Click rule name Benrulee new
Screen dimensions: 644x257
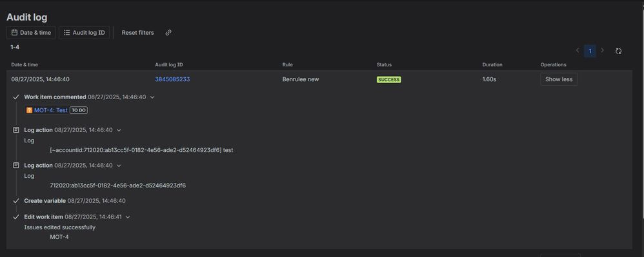pos(301,79)
